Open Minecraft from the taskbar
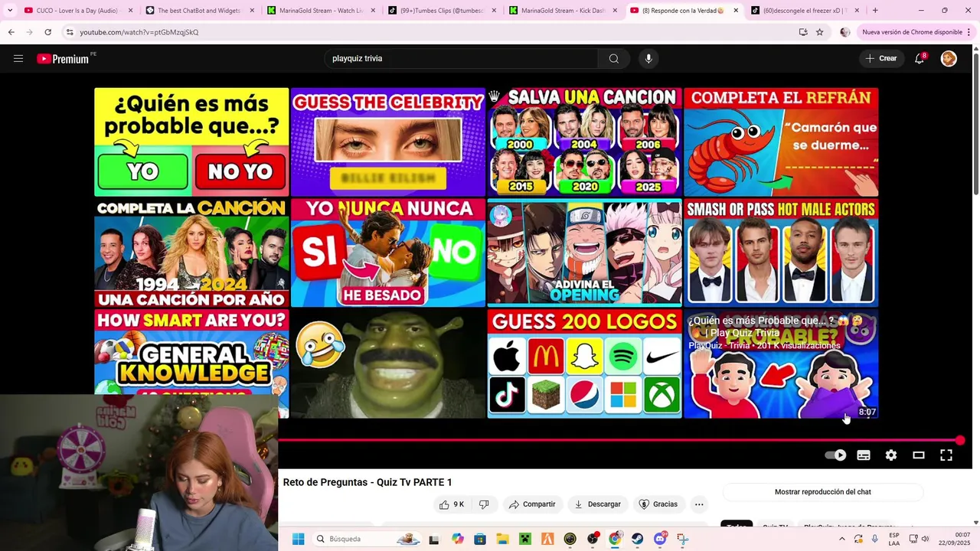The image size is (980, 551). pyautogui.click(x=525, y=539)
